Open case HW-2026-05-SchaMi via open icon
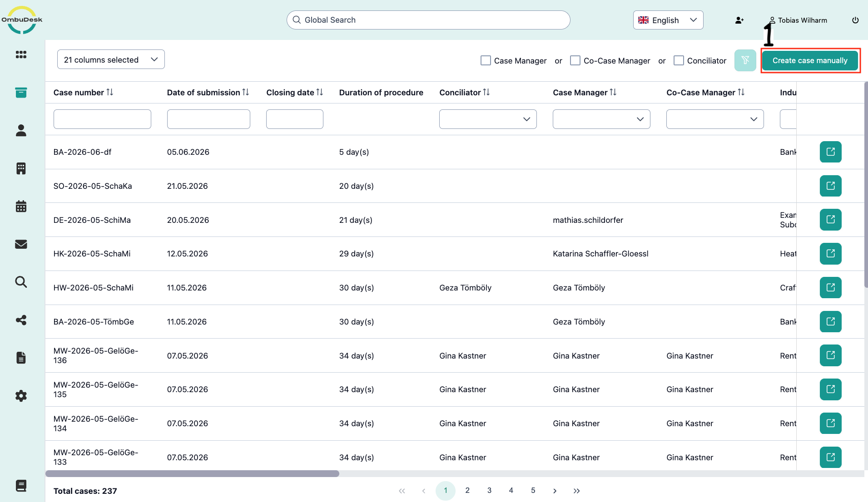868x502 pixels. (830, 288)
